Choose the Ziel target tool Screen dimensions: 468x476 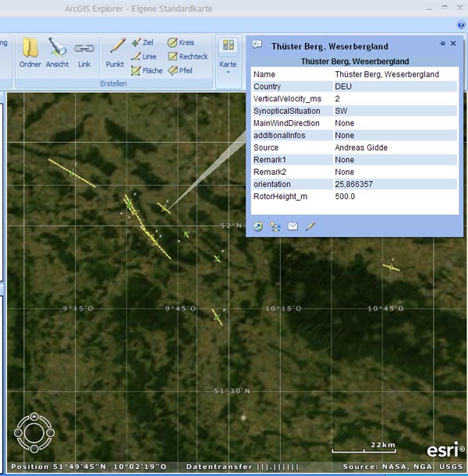pos(142,42)
